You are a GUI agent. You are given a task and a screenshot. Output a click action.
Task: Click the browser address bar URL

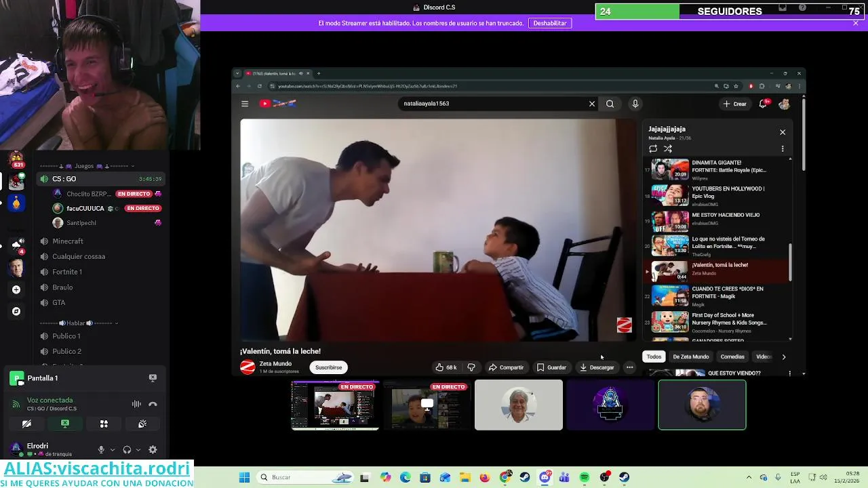click(367, 86)
